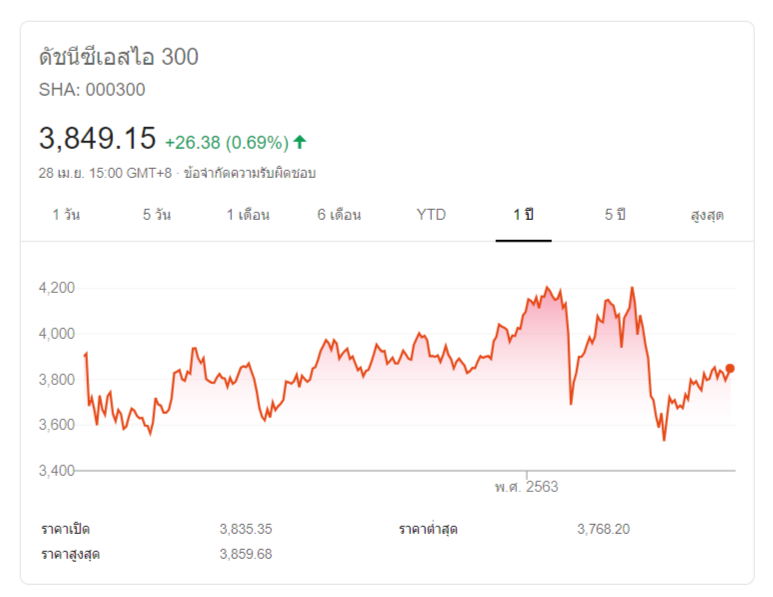Click the 4,200 y-axis label

click(57, 288)
